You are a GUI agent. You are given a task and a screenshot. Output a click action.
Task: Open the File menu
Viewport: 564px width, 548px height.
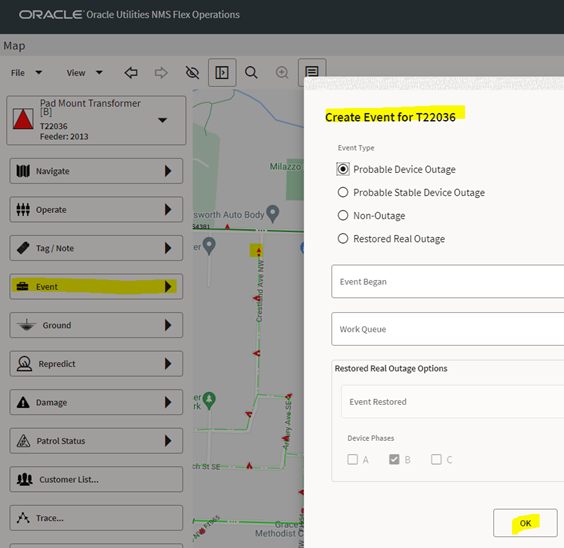(26, 73)
